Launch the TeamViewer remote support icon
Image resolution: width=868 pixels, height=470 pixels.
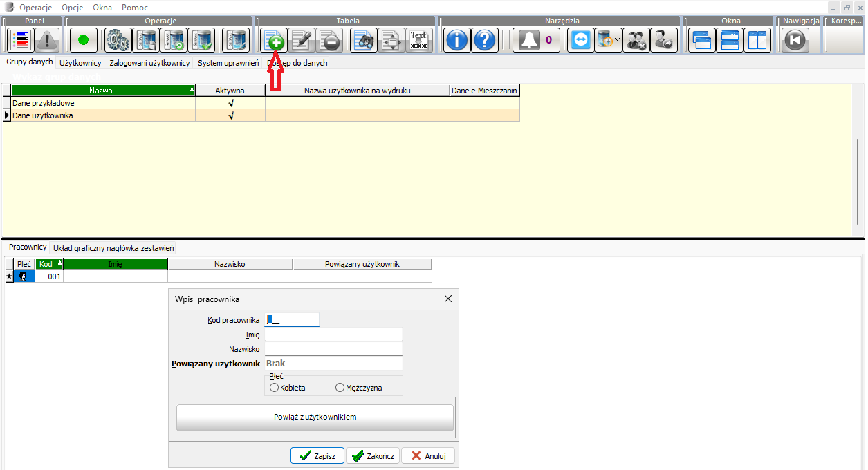[x=580, y=41]
